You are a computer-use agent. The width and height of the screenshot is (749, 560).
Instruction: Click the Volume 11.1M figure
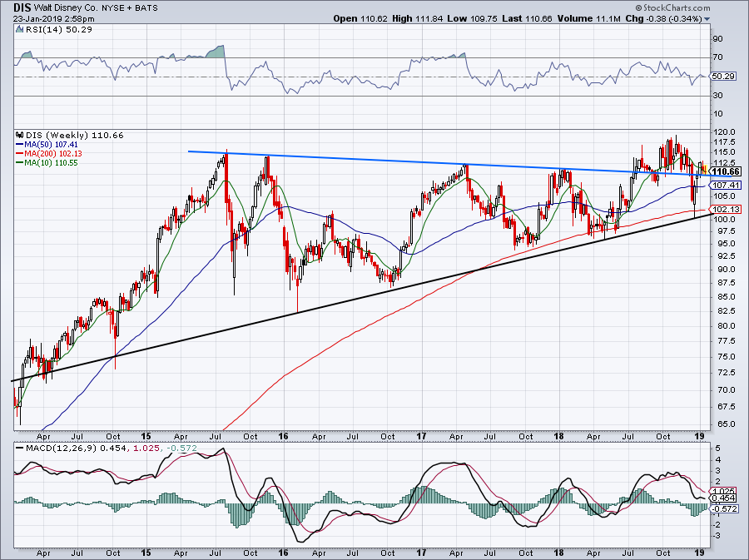tap(589, 18)
